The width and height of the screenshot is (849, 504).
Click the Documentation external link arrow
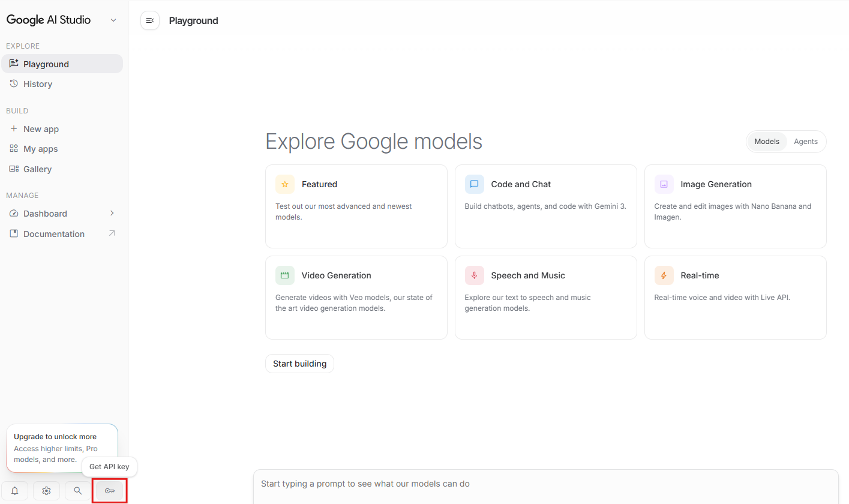click(112, 233)
